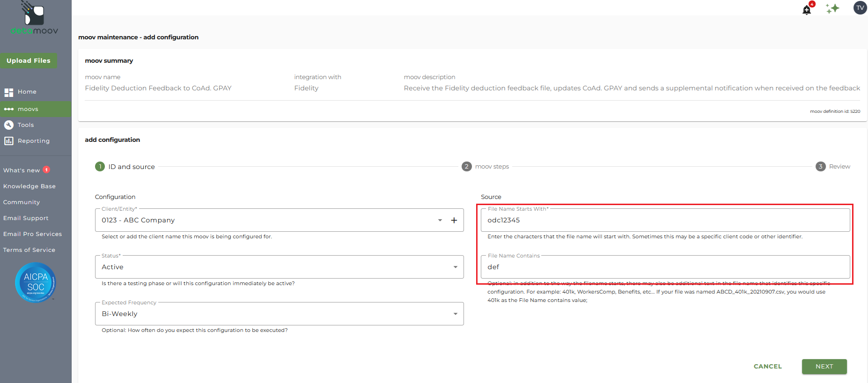This screenshot has height=383, width=868.
Task: Click the AICPA SOC badge
Action: pos(36,282)
